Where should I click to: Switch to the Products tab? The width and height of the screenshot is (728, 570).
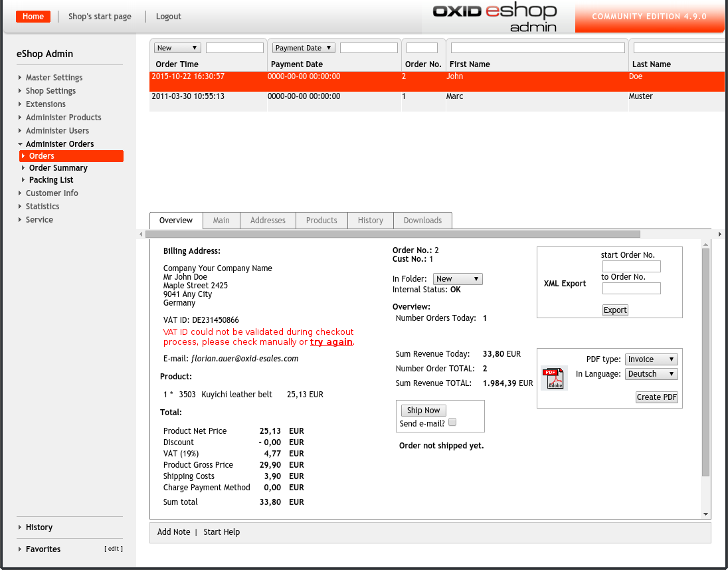coord(321,221)
